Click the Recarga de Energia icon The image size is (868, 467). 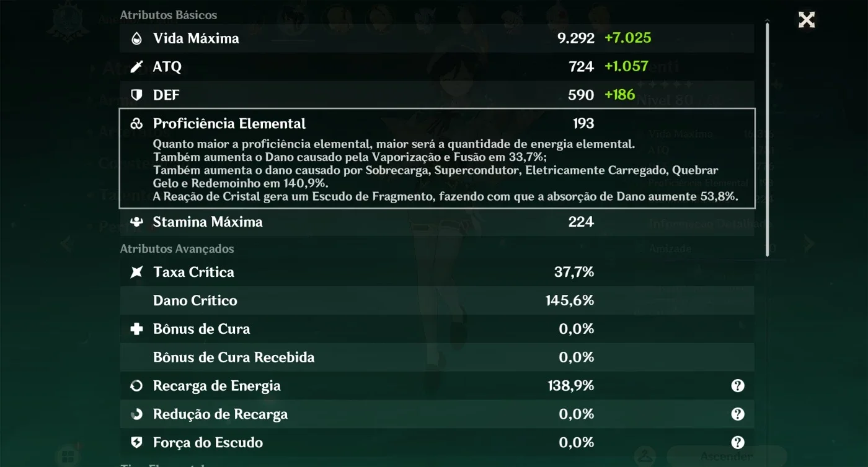pos(136,386)
